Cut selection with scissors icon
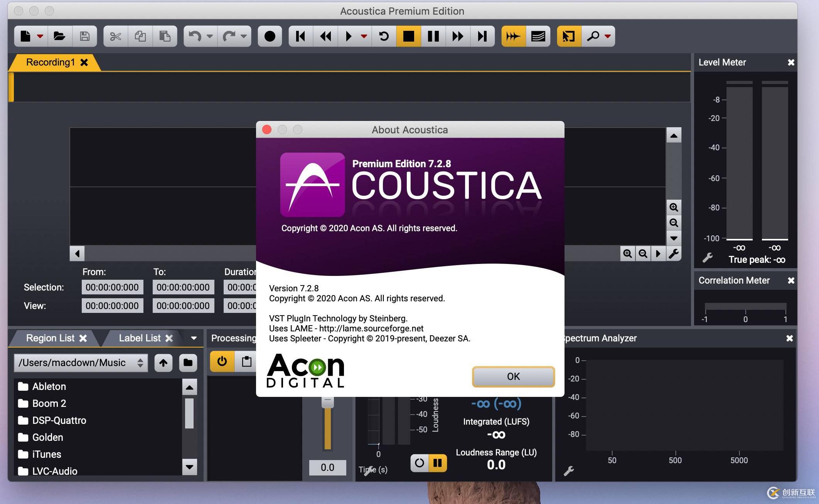Image resolution: width=819 pixels, height=504 pixels. click(x=115, y=36)
